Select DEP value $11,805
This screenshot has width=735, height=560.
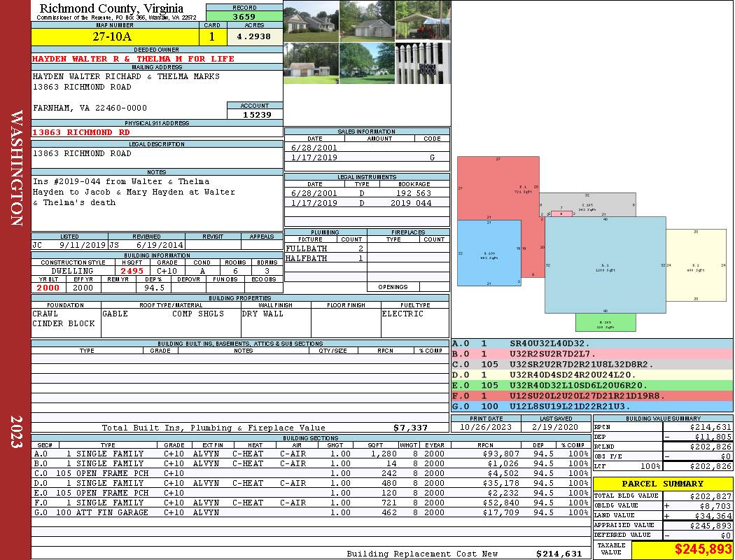[x=713, y=437]
